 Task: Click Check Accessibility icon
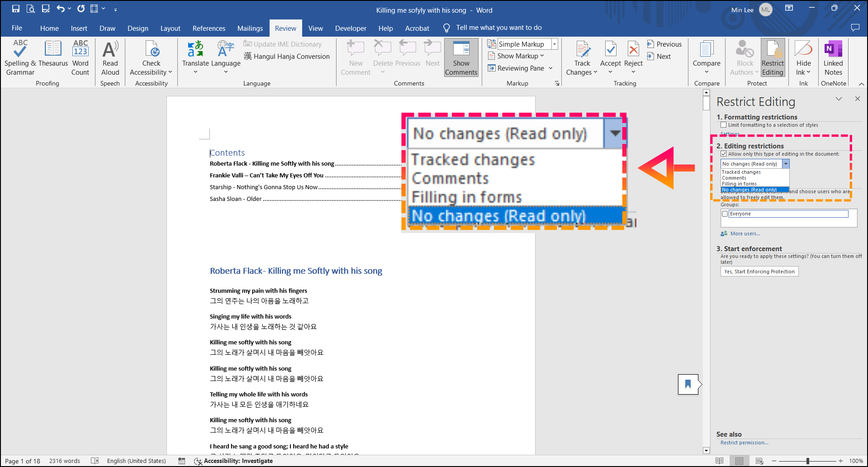(x=152, y=49)
